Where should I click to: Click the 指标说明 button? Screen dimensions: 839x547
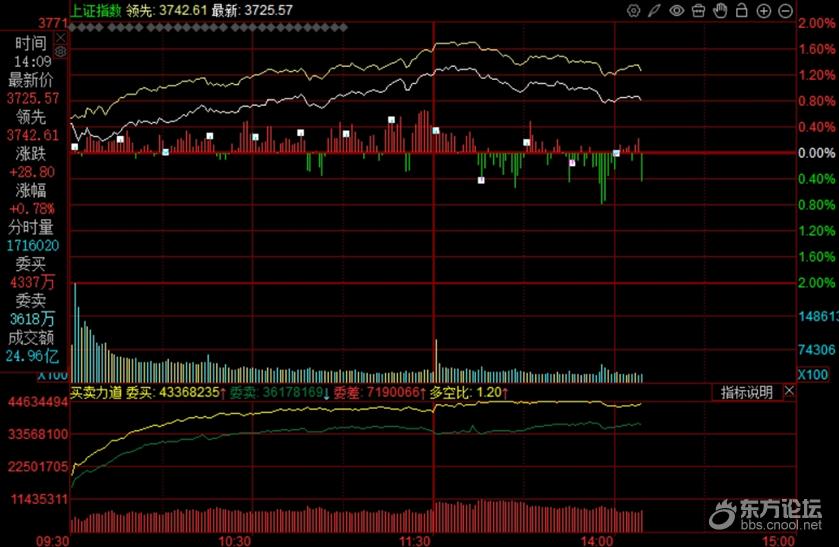point(746,392)
